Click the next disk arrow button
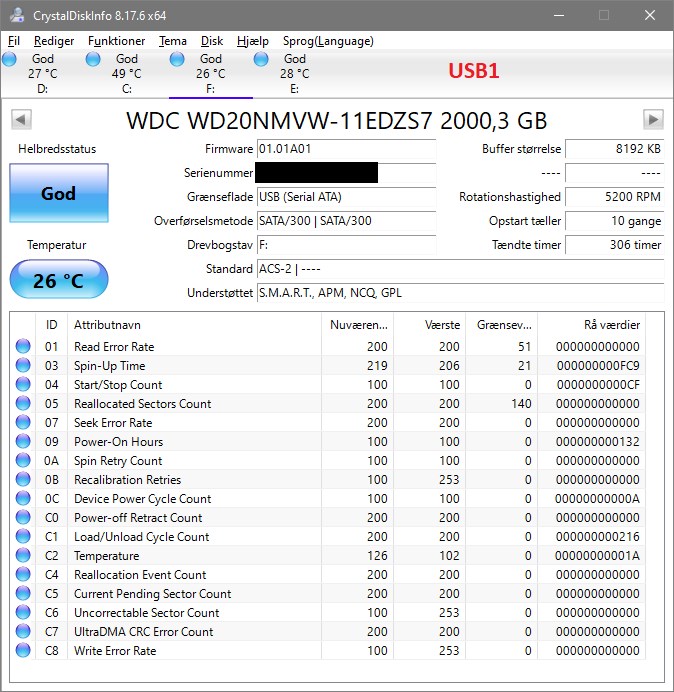The width and height of the screenshot is (674, 692). click(x=653, y=119)
